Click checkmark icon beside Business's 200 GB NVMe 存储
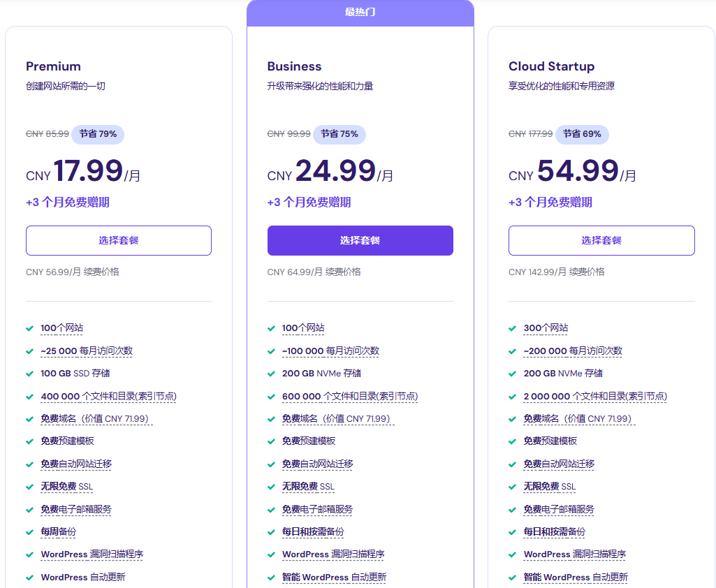716x588 pixels. click(x=271, y=374)
